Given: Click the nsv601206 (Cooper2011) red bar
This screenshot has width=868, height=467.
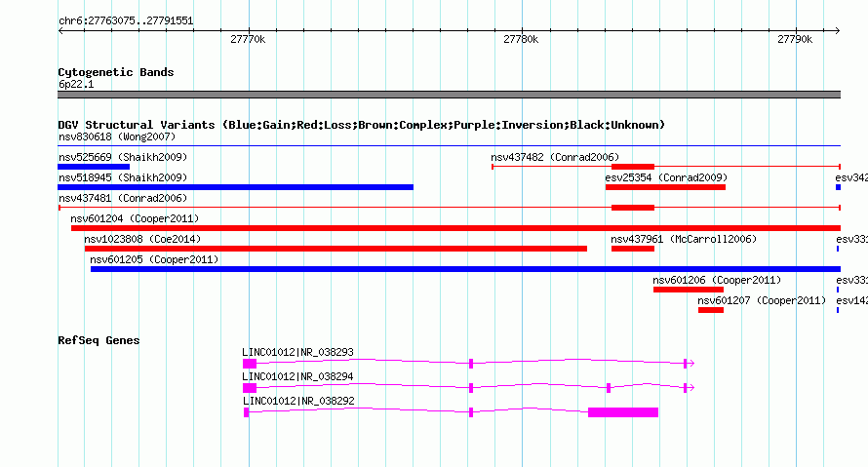Looking at the screenshot, I should click(x=689, y=290).
